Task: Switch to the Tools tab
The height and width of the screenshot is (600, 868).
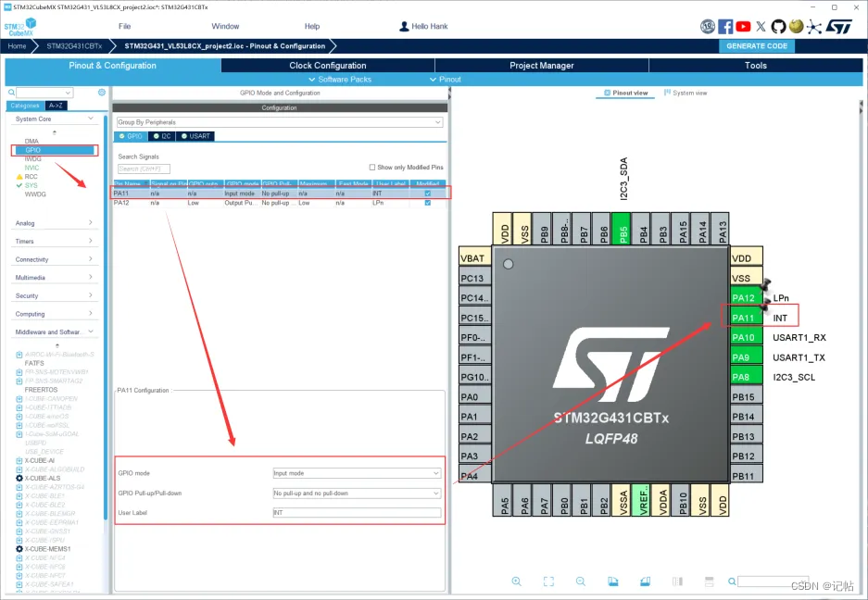Action: (756, 66)
